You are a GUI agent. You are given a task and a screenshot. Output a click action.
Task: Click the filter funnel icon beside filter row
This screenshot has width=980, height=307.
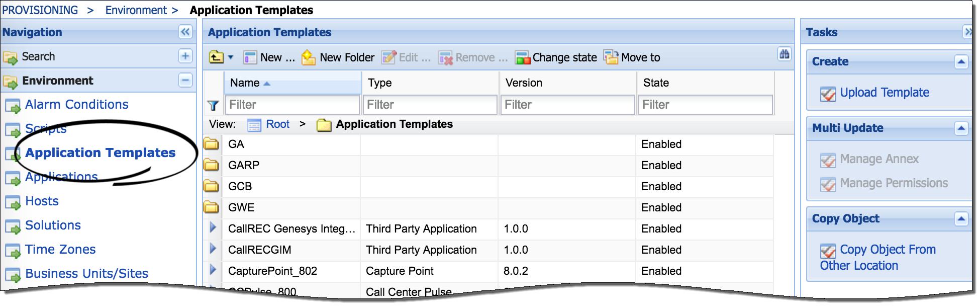tap(213, 105)
